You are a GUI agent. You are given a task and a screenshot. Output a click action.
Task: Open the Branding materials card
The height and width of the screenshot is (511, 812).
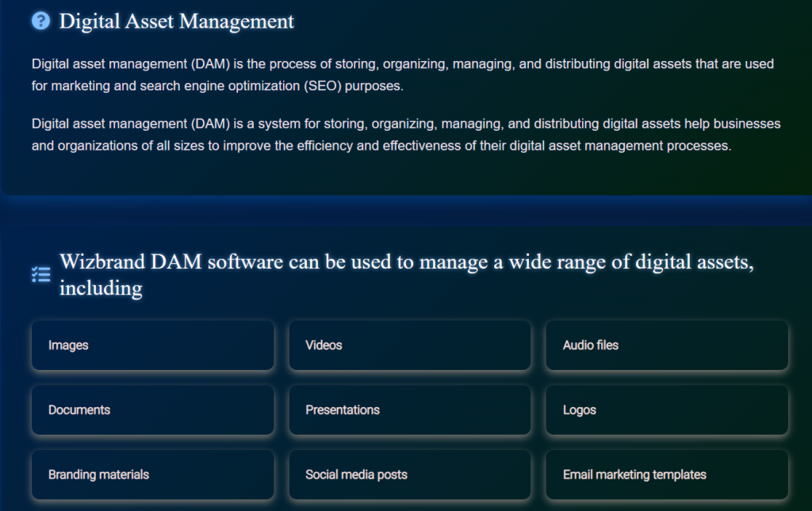point(153,475)
